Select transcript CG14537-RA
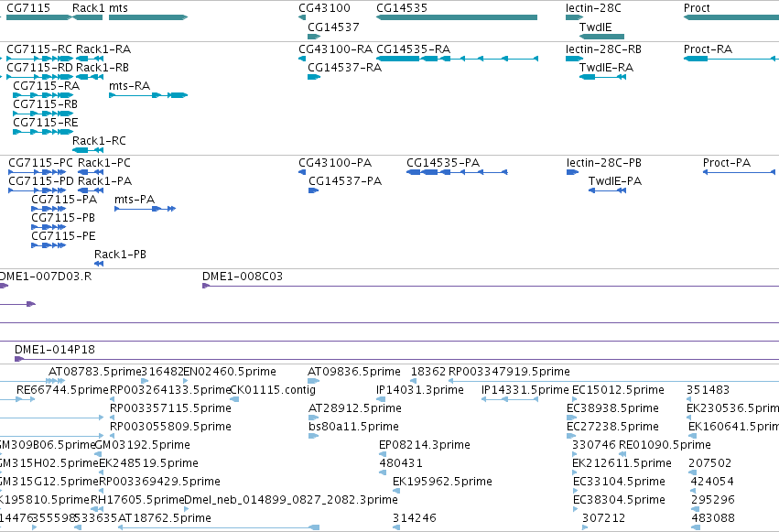The image size is (779, 532). (x=314, y=77)
